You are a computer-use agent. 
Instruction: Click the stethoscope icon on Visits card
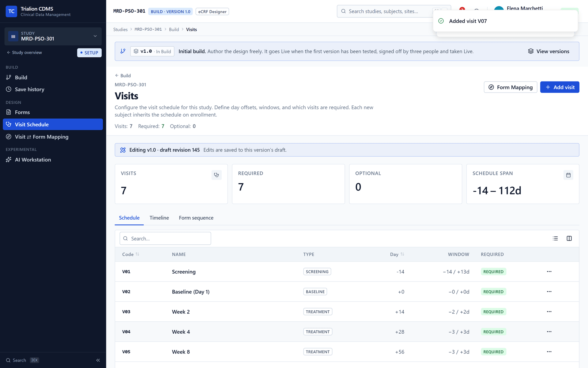(x=217, y=175)
